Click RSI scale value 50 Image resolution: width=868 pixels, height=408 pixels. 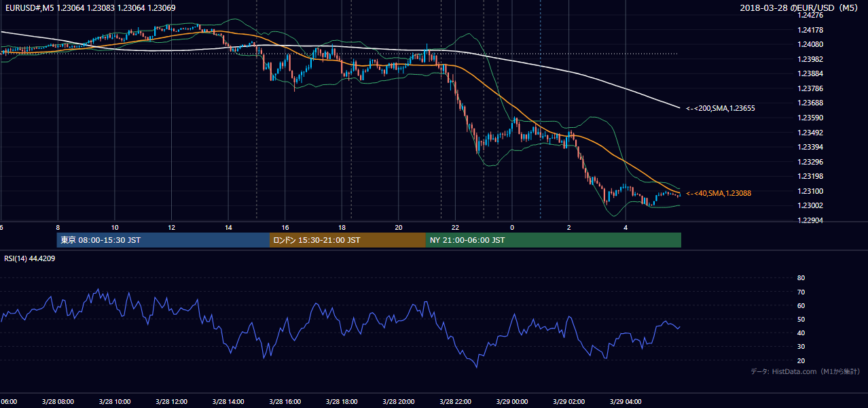pyautogui.click(x=801, y=319)
